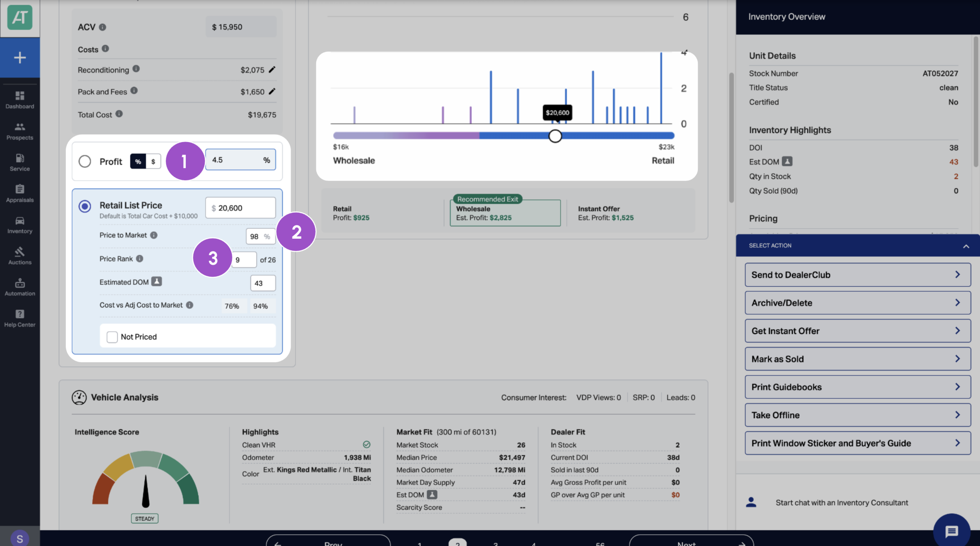Viewport: 980px width, 546px height.
Task: Edit Reconditioning cost with pencil icon
Action: tap(272, 70)
